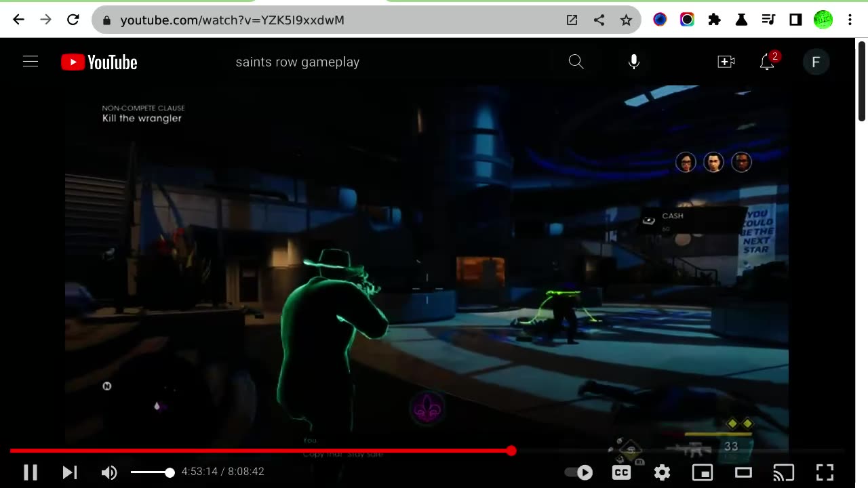Viewport: 868px width, 488px height.
Task: Click the search magnifier icon
Action: tap(576, 62)
